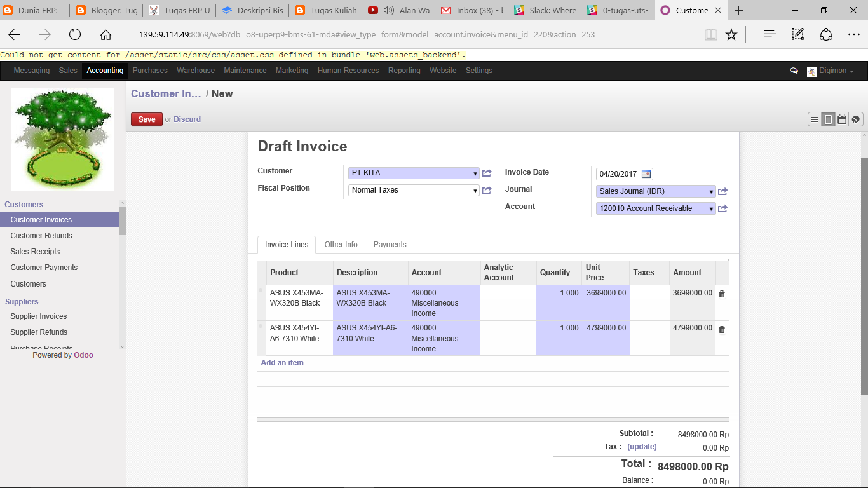Switch to the Tugas Kuliah browser tab
868x488 pixels.
(x=326, y=10)
